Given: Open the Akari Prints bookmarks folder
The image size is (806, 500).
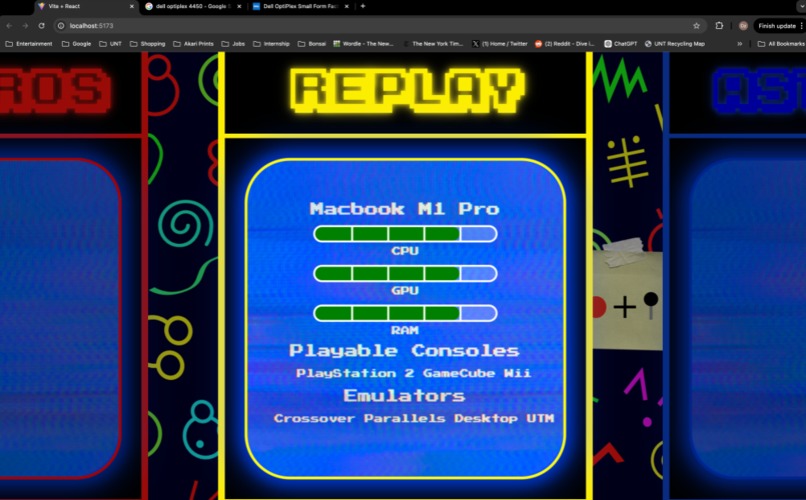Looking at the screenshot, I should [193, 44].
